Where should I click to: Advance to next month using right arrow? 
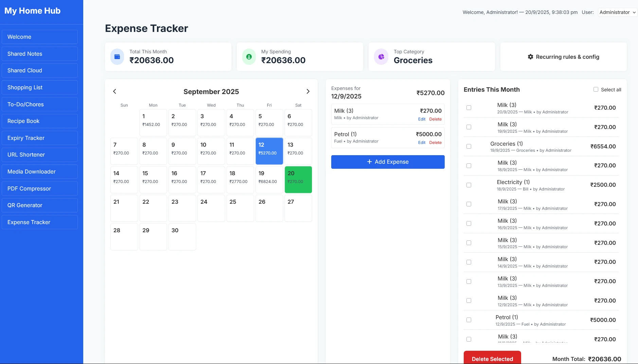(x=308, y=91)
